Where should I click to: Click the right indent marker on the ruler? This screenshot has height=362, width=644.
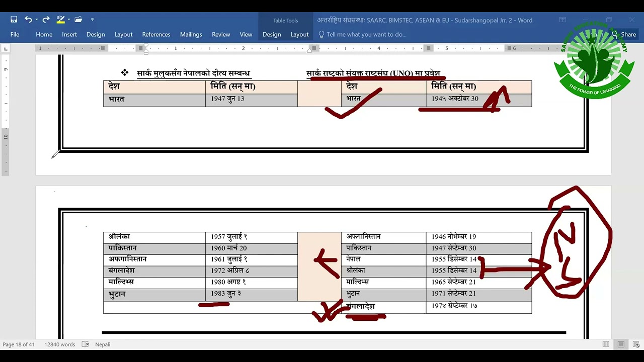point(309,50)
